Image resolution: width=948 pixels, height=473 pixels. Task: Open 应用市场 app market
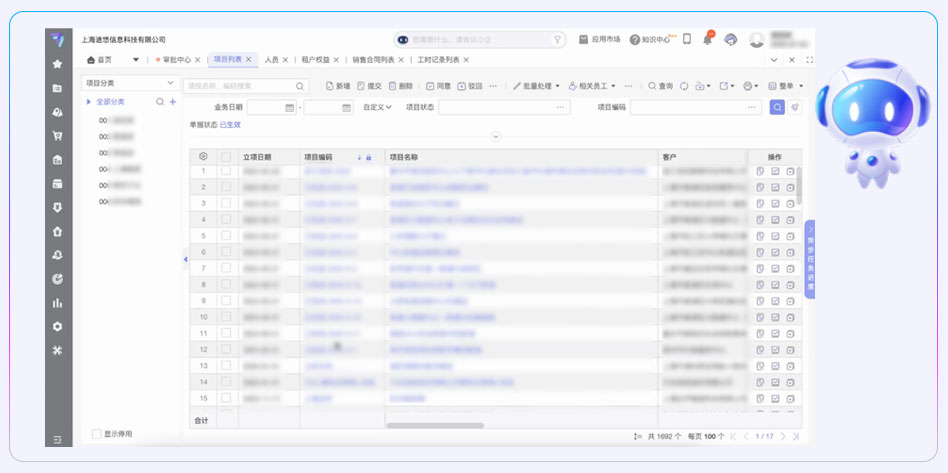click(x=600, y=39)
